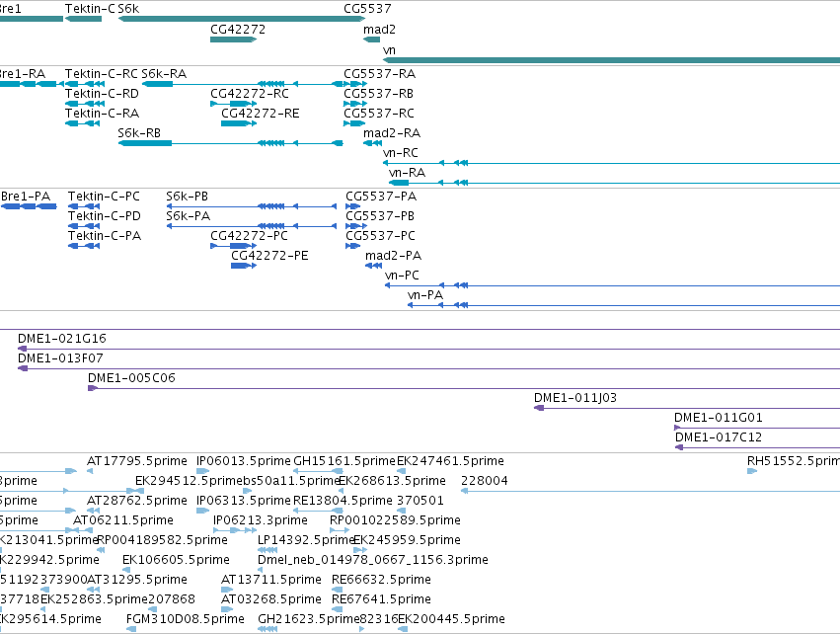The image size is (840, 634).
Task: Select the Tektin-C-RA transcript
Action: 83,123
